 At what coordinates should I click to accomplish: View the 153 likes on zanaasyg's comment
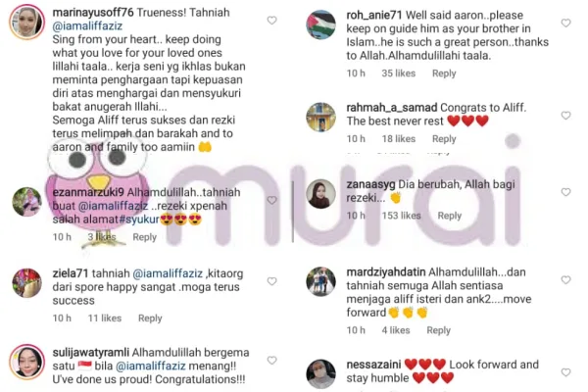tap(401, 216)
